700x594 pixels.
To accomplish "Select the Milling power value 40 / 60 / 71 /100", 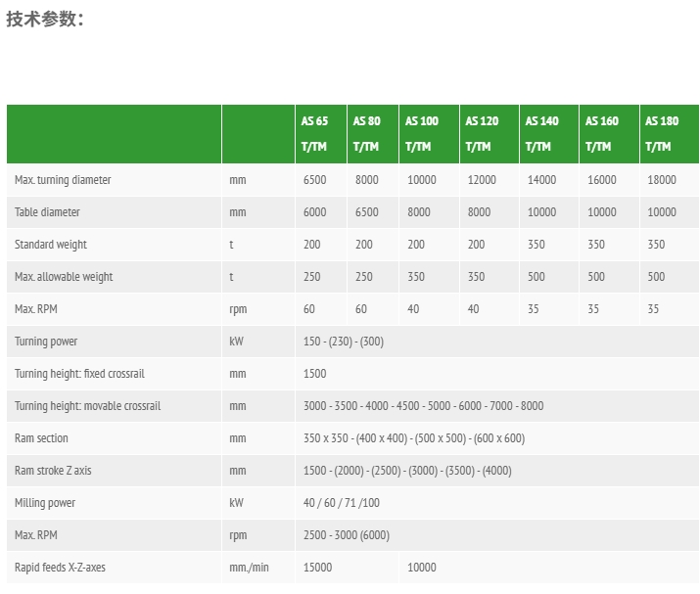I will (x=341, y=503).
